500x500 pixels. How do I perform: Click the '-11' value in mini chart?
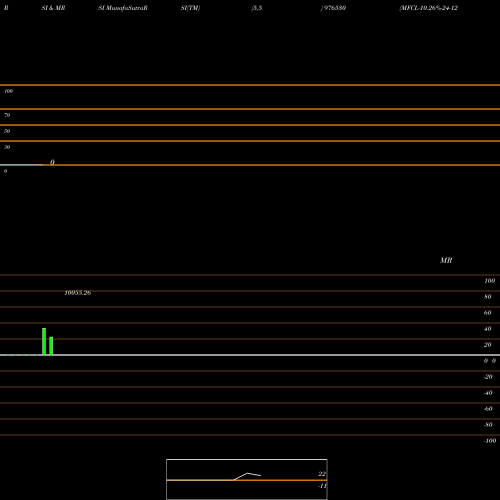coord(322,486)
